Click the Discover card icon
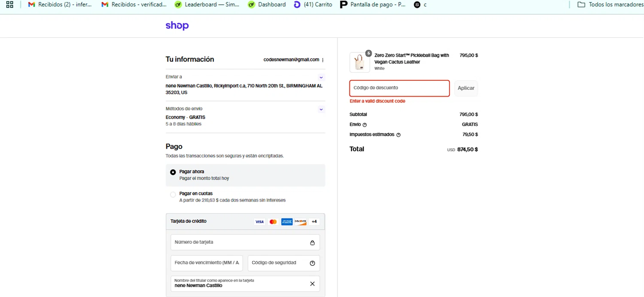Image resolution: width=644 pixels, height=297 pixels. point(301,222)
